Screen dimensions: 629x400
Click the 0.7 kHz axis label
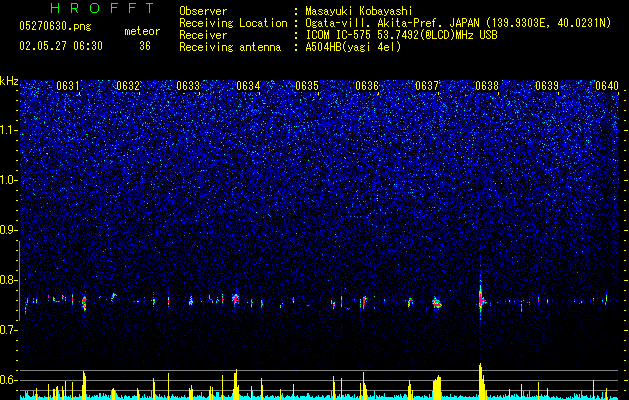(x=9, y=330)
